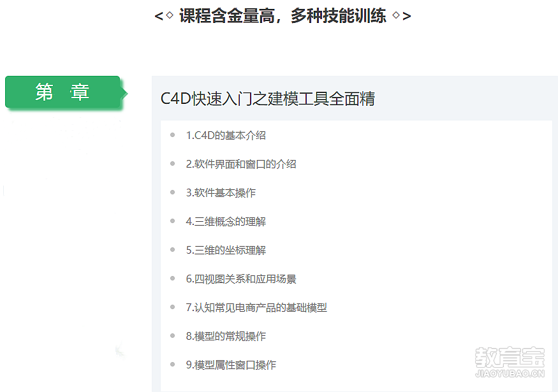
Task: Select lesson 1.C4D的基本介绍
Action: coord(226,135)
